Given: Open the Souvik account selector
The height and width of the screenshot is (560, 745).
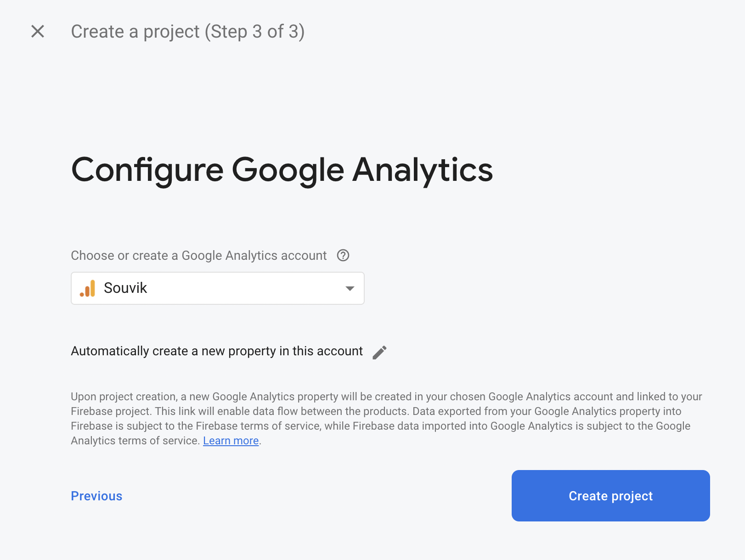Looking at the screenshot, I should coord(217,288).
